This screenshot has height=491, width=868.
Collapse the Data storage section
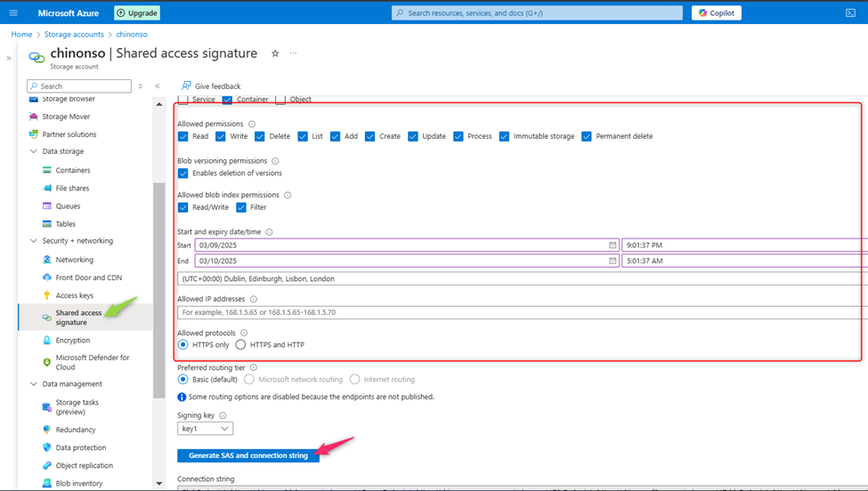tap(33, 151)
